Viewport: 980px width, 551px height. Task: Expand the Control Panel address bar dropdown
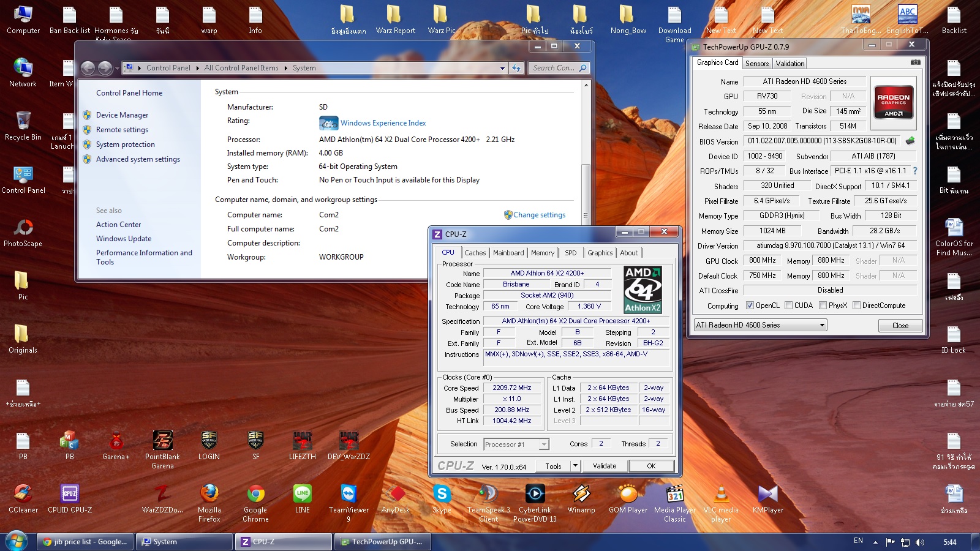502,68
